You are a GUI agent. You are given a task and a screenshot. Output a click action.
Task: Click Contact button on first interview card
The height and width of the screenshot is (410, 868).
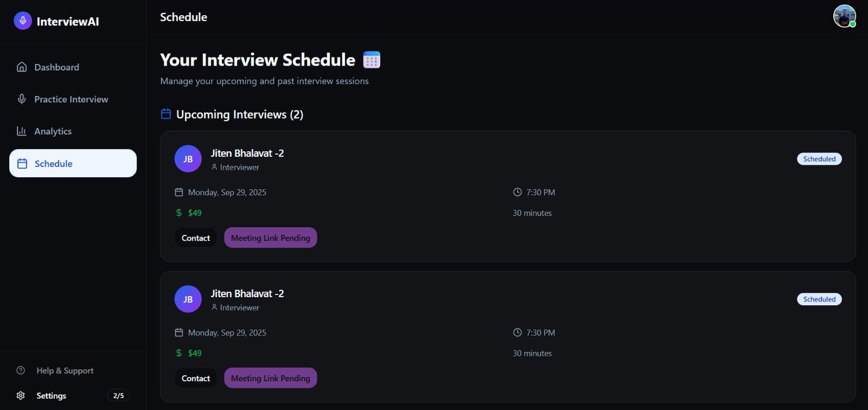196,238
